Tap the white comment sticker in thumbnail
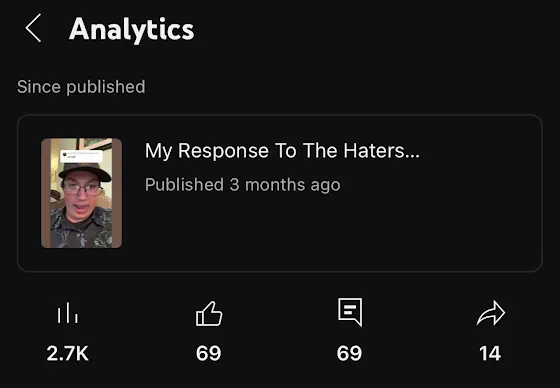560x388 pixels. coord(81,156)
